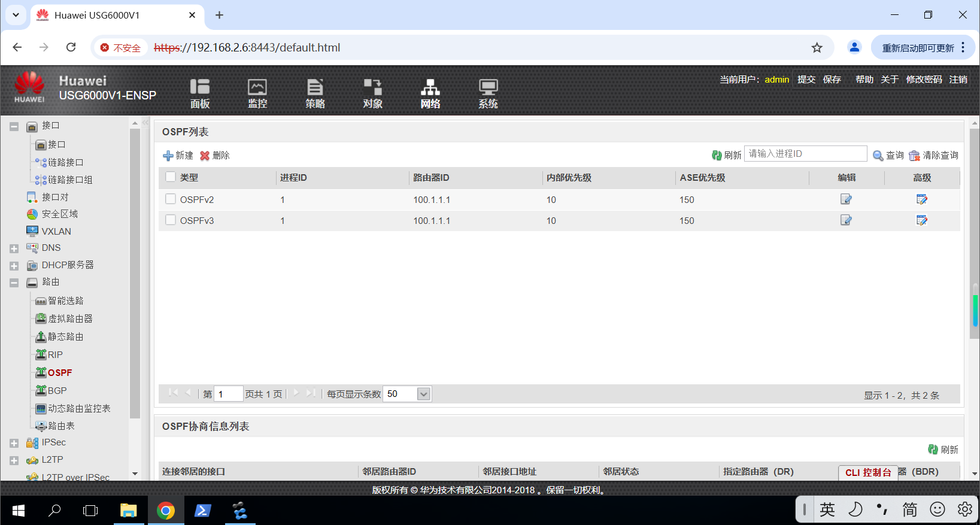Image resolution: width=980 pixels, height=525 pixels.
Task: Open the CLI 控制台 button
Action: click(868, 473)
